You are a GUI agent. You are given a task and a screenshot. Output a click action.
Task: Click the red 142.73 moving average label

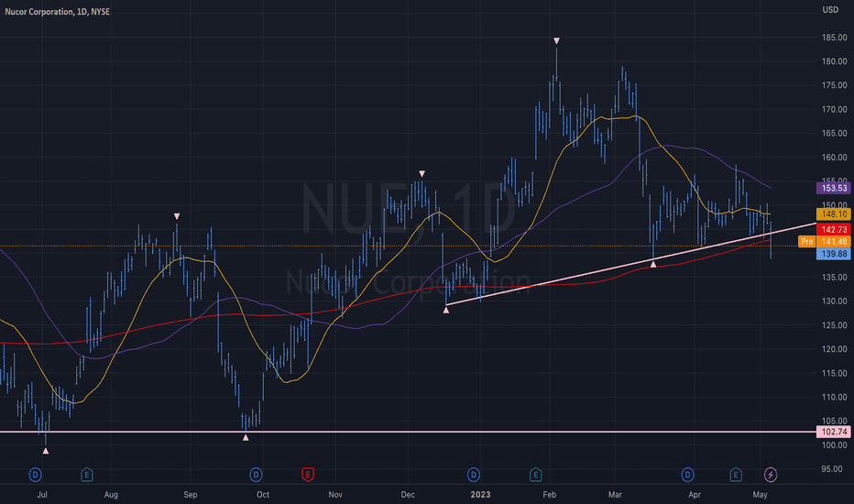(x=833, y=229)
